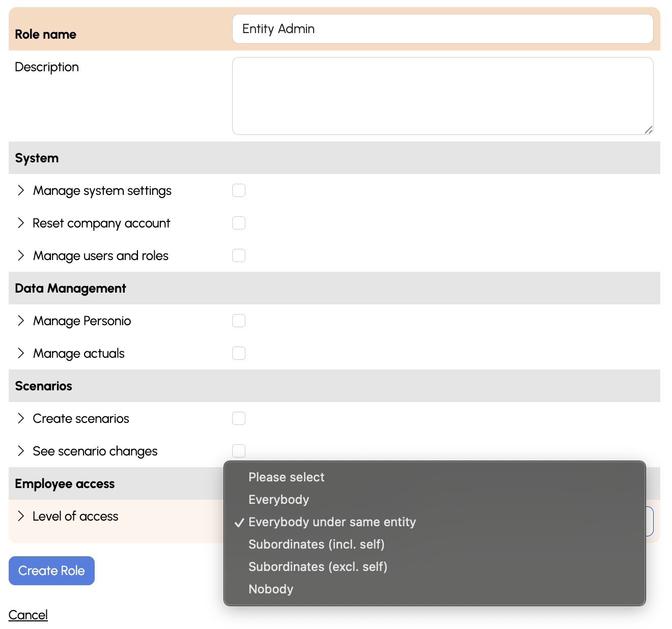Toggle the See scenario changes checkbox

(239, 450)
